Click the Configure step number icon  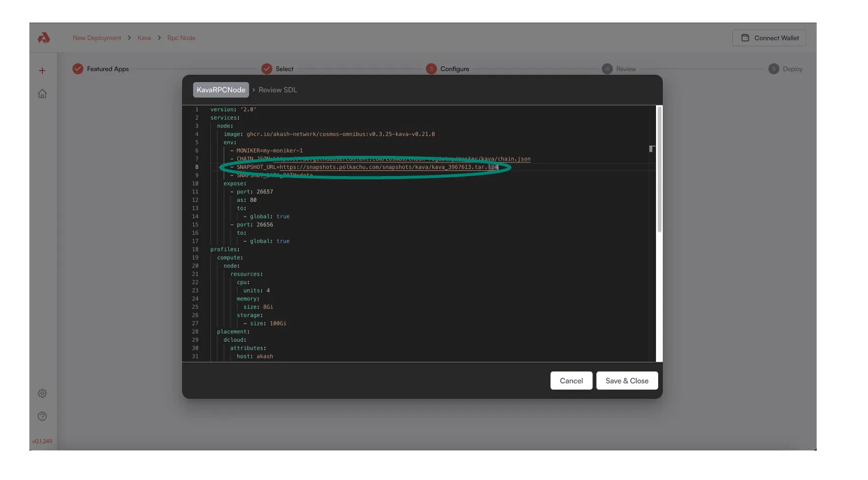pos(431,69)
